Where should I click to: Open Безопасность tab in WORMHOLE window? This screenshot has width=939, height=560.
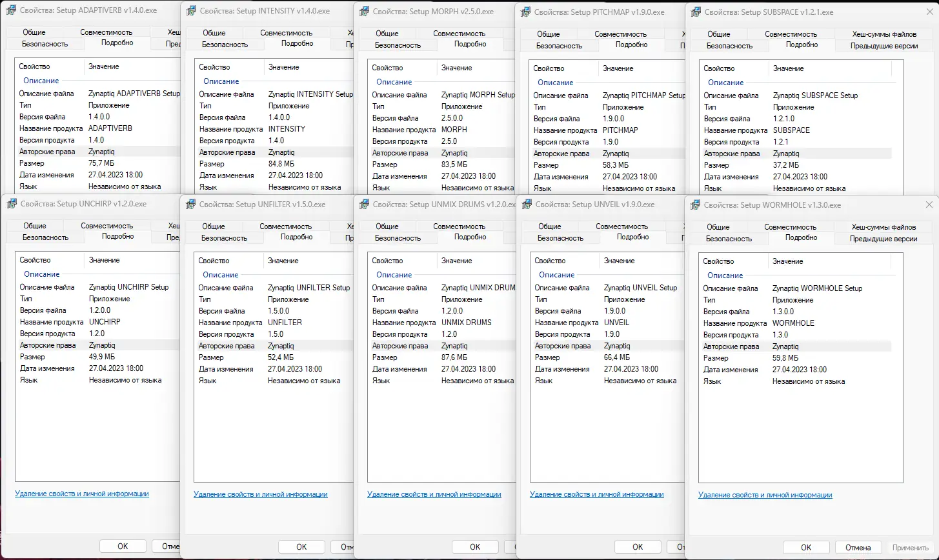click(x=729, y=239)
